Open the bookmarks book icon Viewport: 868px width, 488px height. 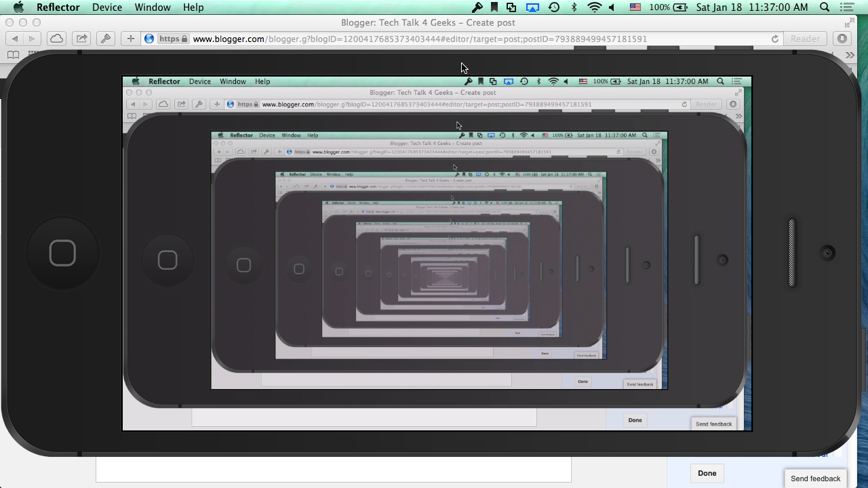coord(13,55)
